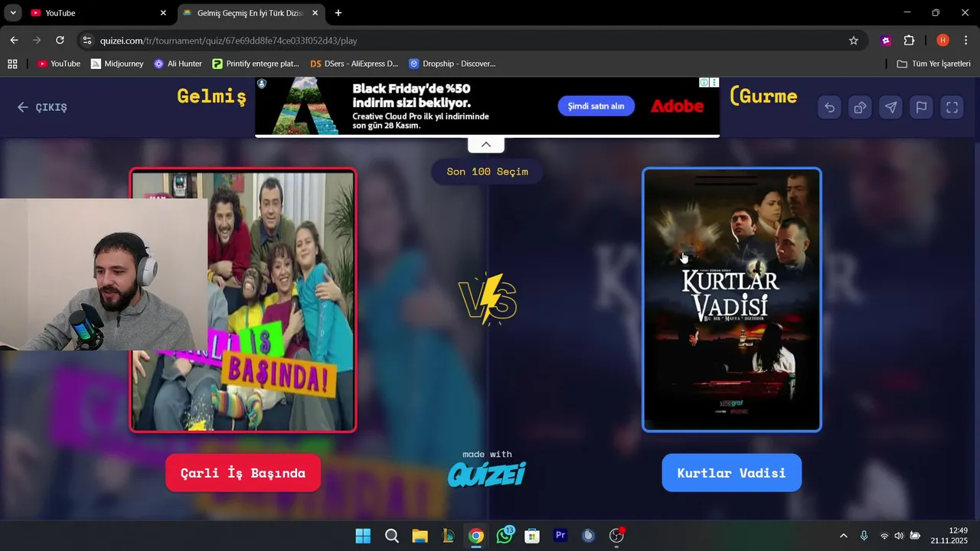Open the purple extension icon
Image resolution: width=980 pixels, height=551 pixels.
[886, 41]
